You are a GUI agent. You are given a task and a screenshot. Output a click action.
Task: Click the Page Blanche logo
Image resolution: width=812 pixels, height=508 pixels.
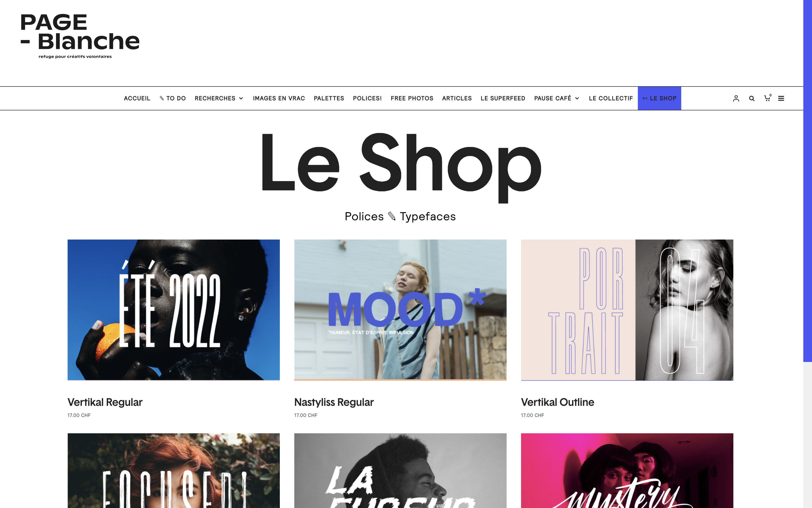pos(80,36)
